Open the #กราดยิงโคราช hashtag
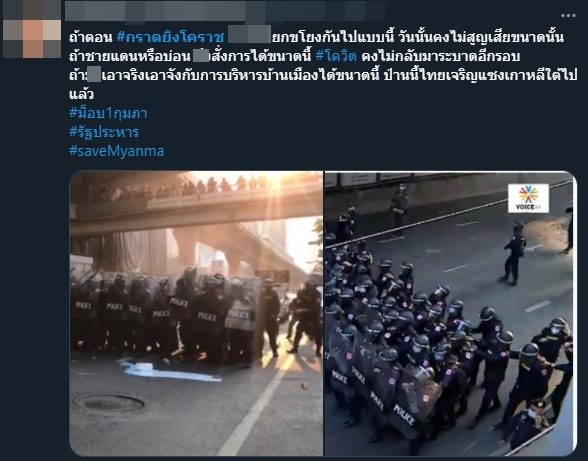588x461 pixels. pyautogui.click(x=170, y=38)
